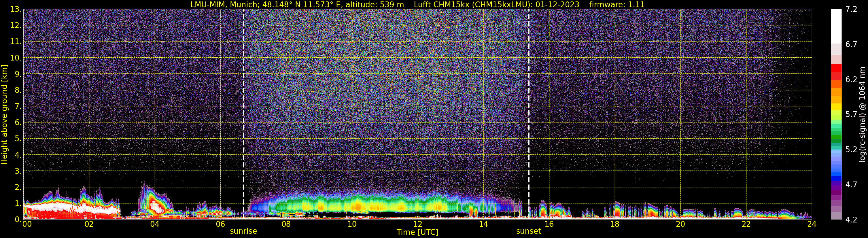Click the height-axis tick label "8."
Viewport: 868px width, 238px height.
(x=18, y=90)
